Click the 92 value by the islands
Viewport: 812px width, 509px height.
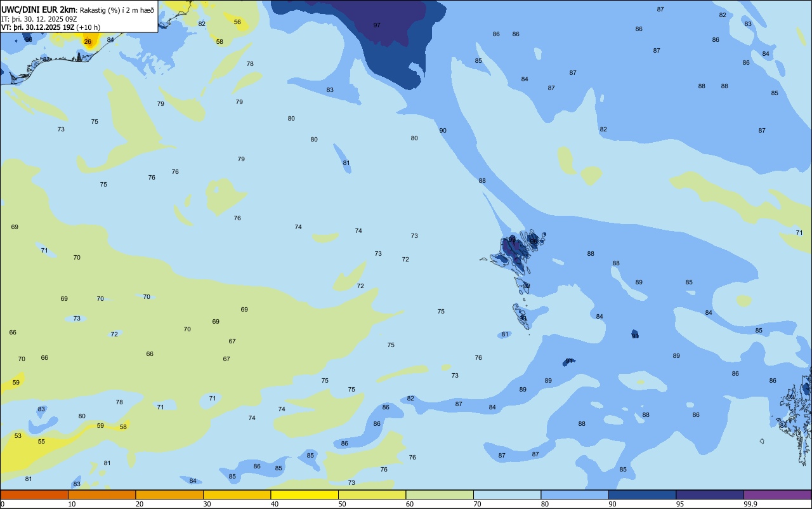527,286
